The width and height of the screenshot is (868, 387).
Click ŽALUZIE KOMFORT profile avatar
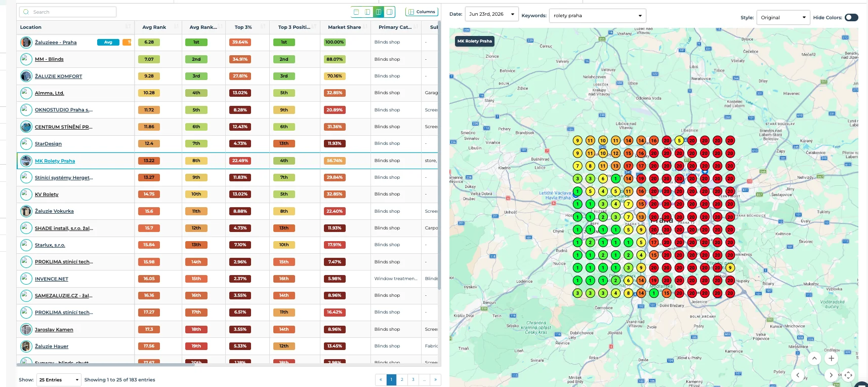[x=26, y=76]
